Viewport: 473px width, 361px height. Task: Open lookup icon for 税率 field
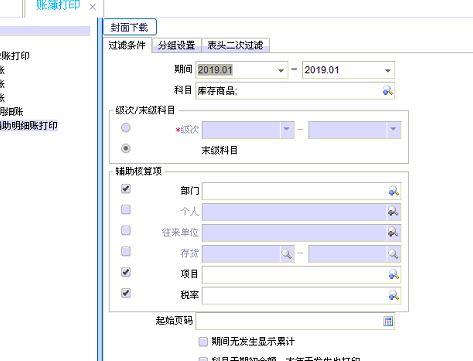[x=394, y=295]
